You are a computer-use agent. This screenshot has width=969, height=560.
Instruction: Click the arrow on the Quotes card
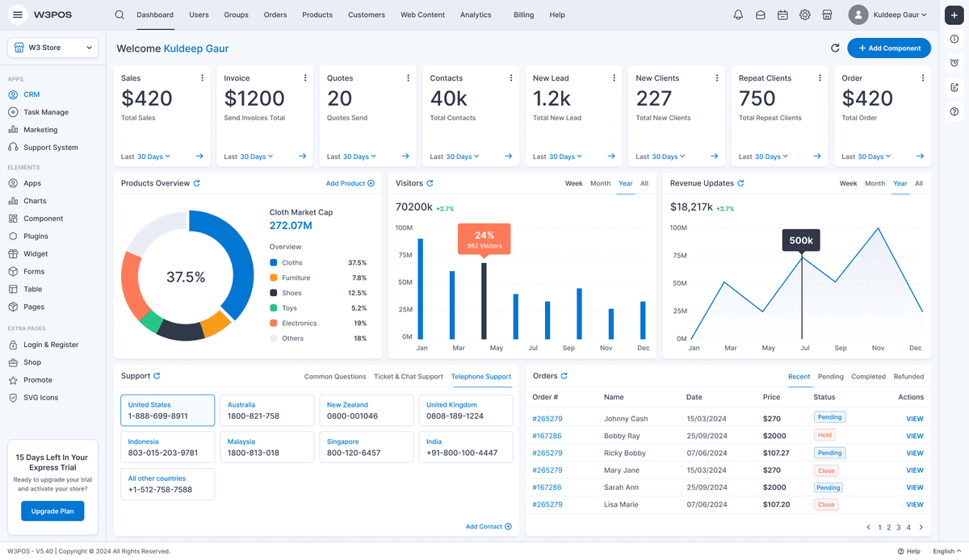point(405,157)
